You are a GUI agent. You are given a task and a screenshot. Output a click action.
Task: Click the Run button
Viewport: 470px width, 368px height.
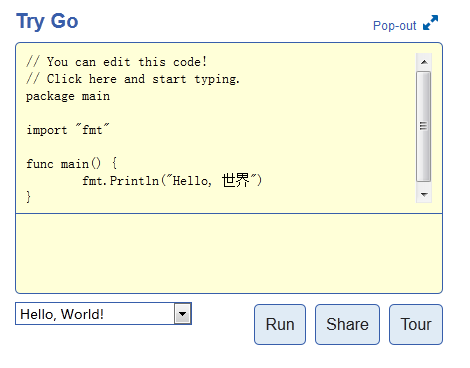tap(280, 324)
